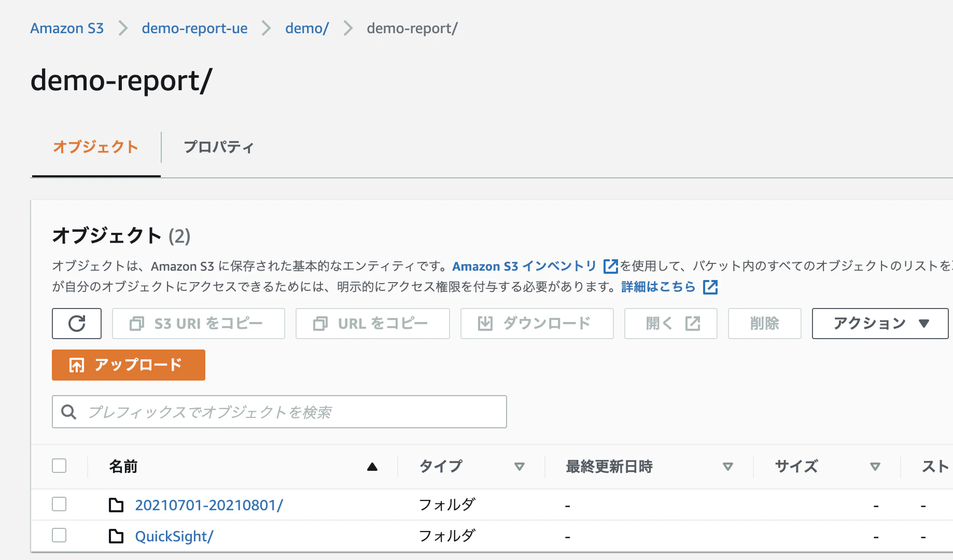Open the QuickSight/ folder
Image resolution: width=953 pixels, height=560 pixels.
click(174, 536)
